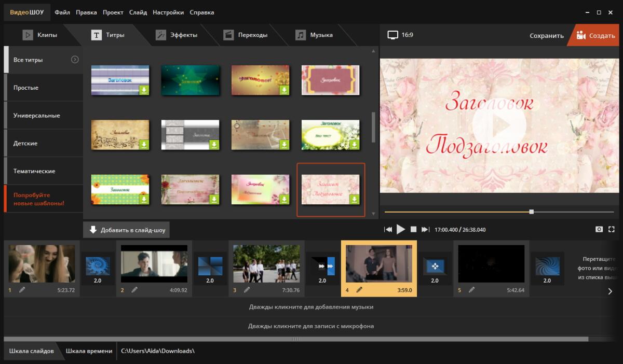Stop playback with the square stop icon
The image size is (623, 364).
coord(414,229)
